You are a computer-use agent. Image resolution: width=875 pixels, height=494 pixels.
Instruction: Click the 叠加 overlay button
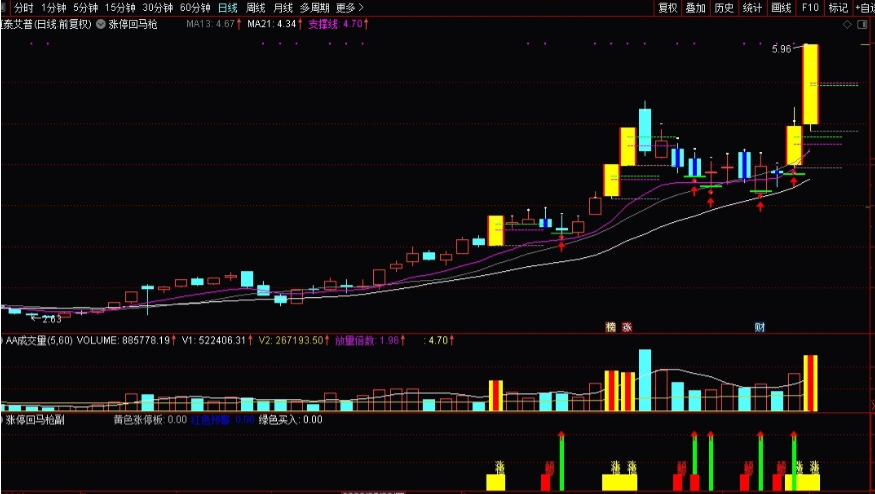click(x=695, y=8)
